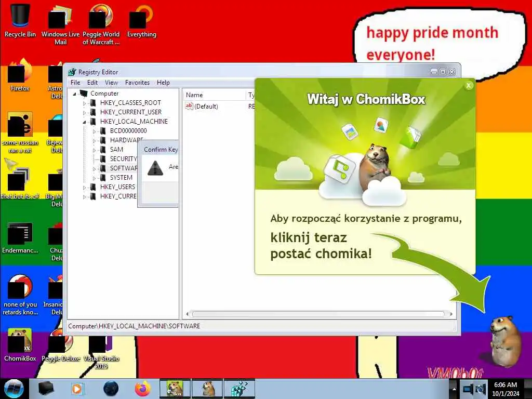Expand HKEY_CURRENT_USER tree node
532x399 pixels.
click(85, 113)
